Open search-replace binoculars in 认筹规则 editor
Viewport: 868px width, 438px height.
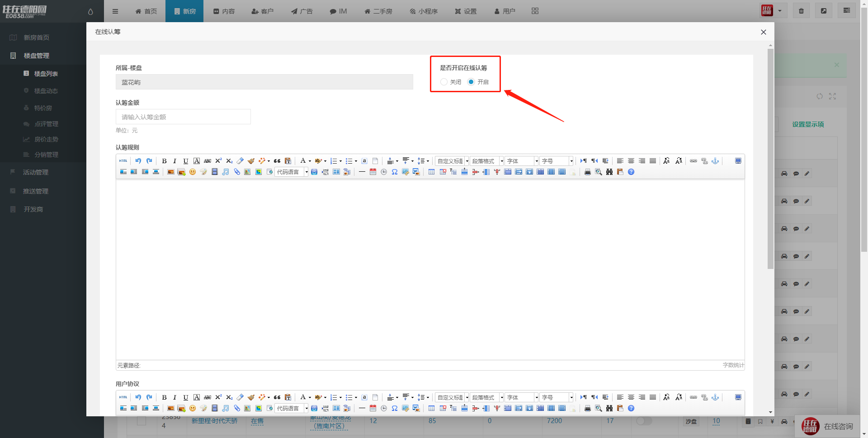(609, 172)
